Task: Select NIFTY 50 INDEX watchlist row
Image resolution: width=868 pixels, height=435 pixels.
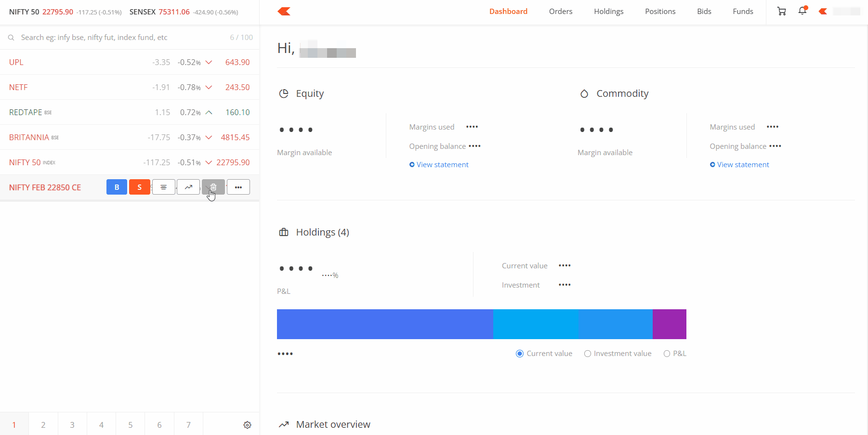Action: (130, 162)
